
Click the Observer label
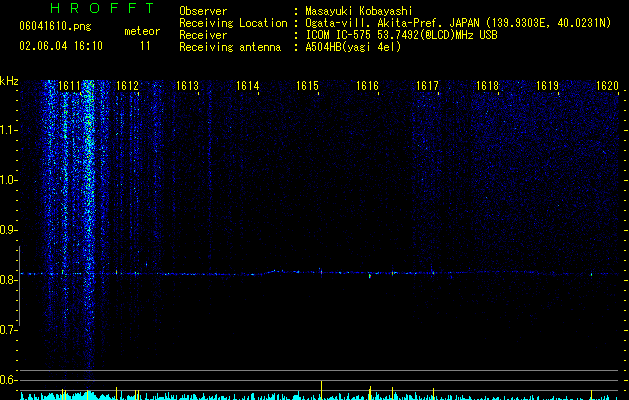click(x=203, y=11)
